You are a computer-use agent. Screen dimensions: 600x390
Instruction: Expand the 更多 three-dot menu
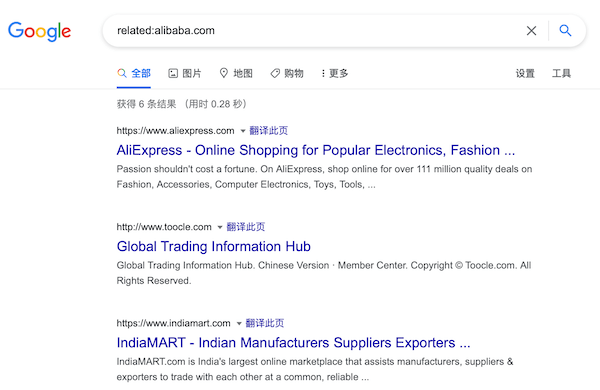[x=334, y=73]
